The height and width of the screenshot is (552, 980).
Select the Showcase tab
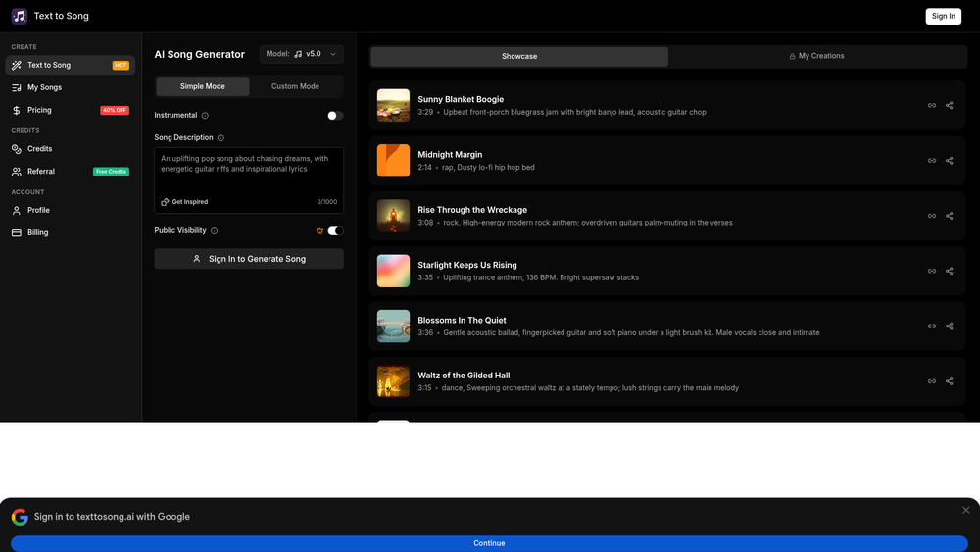click(519, 56)
